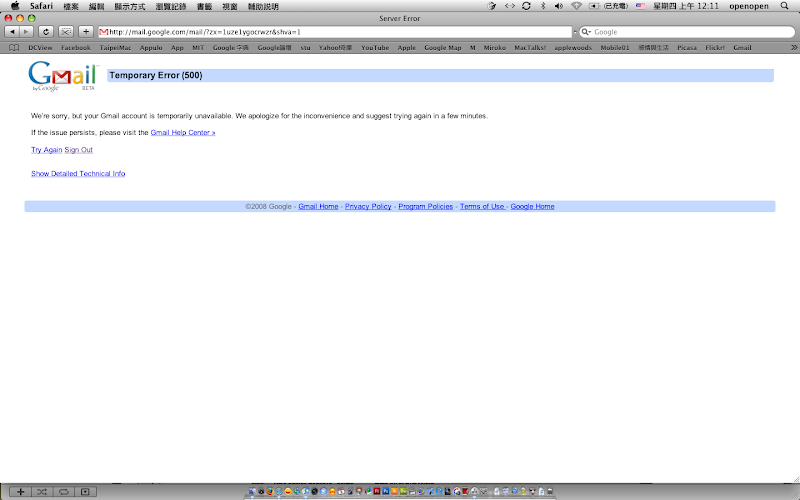Open the Google search engine dropdown magnifier

[x=586, y=32]
